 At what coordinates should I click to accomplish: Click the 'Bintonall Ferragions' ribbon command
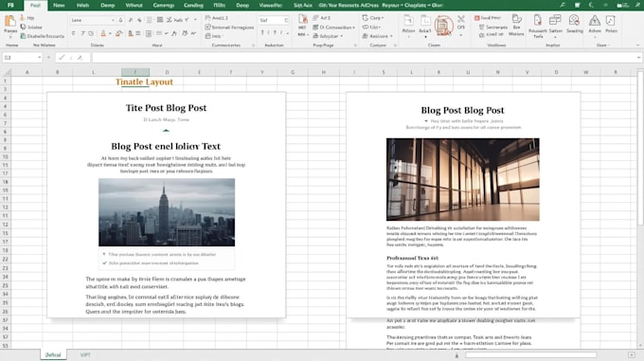[229, 27]
